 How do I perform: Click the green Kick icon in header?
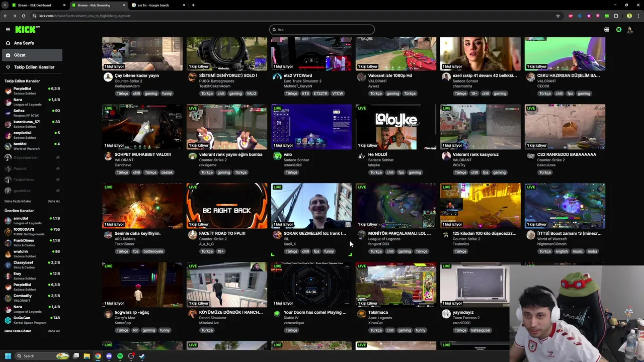click(619, 30)
